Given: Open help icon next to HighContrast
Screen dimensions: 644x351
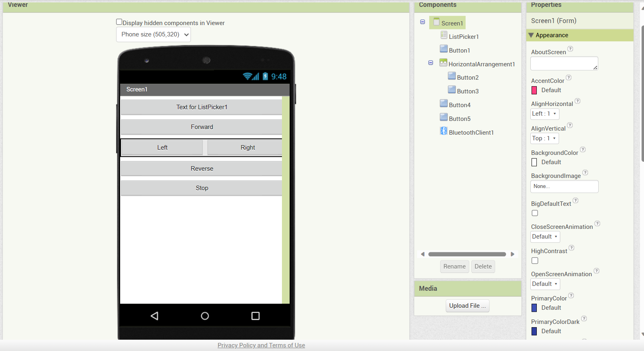Looking at the screenshot, I should click(x=572, y=248).
